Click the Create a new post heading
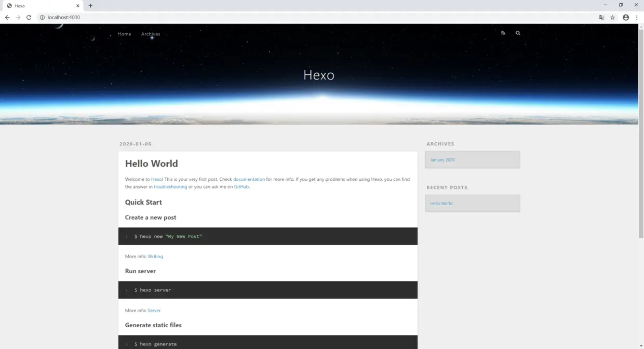The image size is (644, 349). coord(151,218)
